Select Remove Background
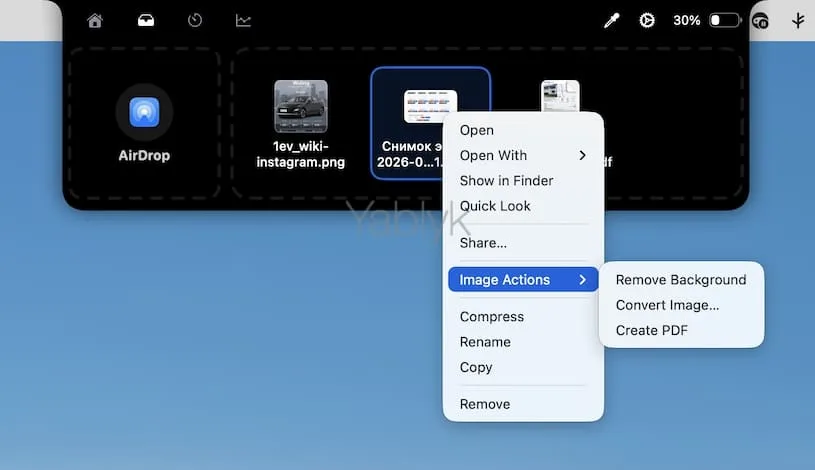 point(681,280)
